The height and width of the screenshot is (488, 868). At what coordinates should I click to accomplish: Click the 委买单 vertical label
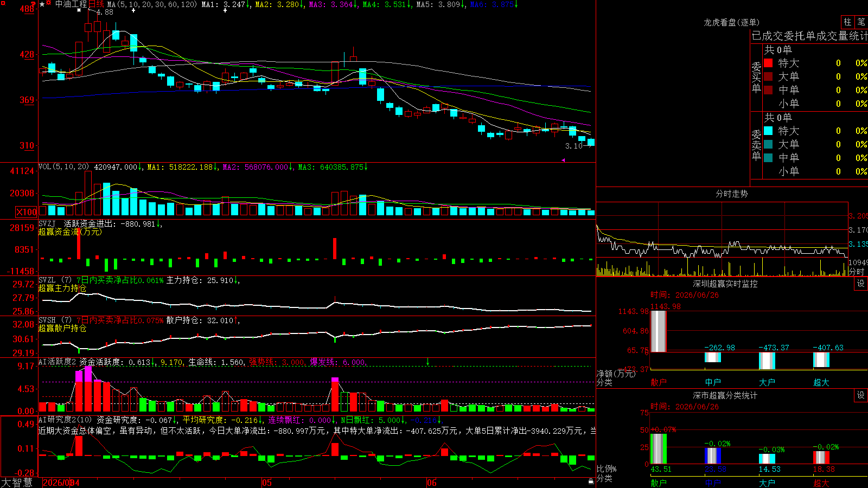coord(756,77)
